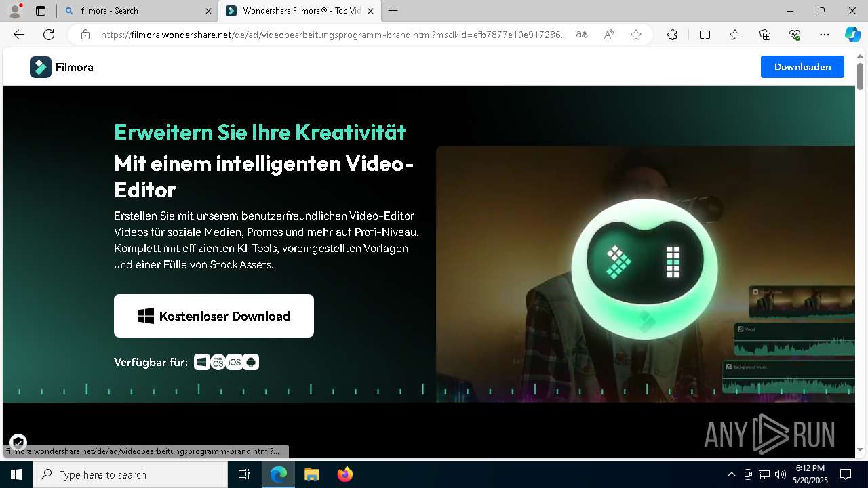Show hidden system tray icons
This screenshot has height=488, width=868.
[731, 474]
